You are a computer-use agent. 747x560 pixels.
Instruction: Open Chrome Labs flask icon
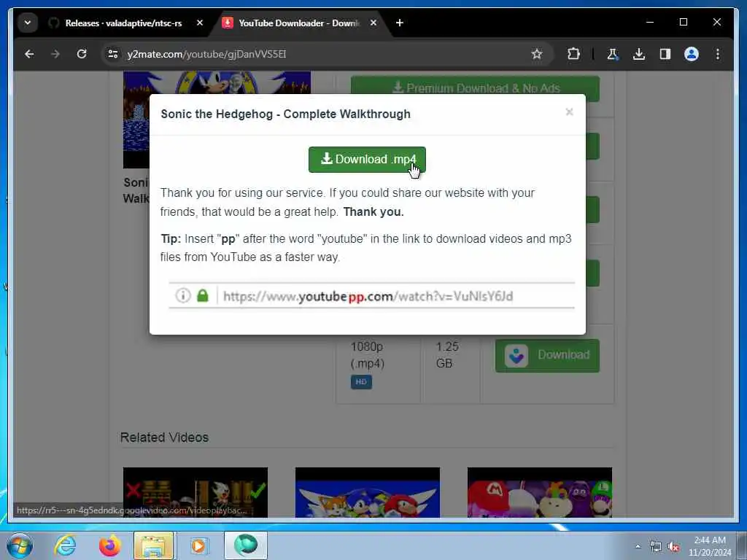tap(612, 54)
